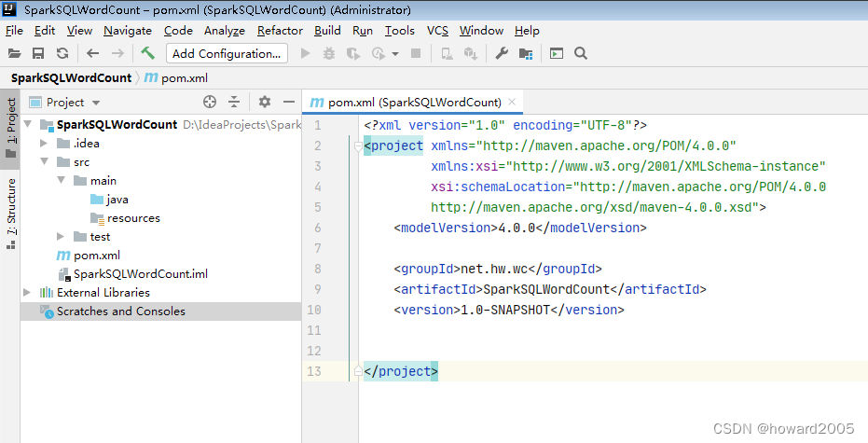Click pom.xml breadcrumb

point(176,78)
